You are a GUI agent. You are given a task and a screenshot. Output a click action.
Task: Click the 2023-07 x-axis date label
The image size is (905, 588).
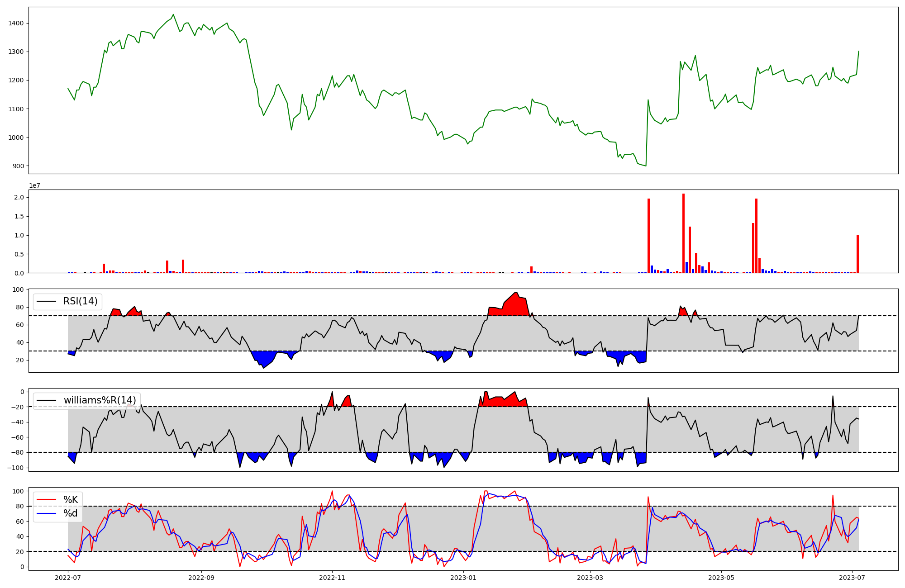(852, 578)
